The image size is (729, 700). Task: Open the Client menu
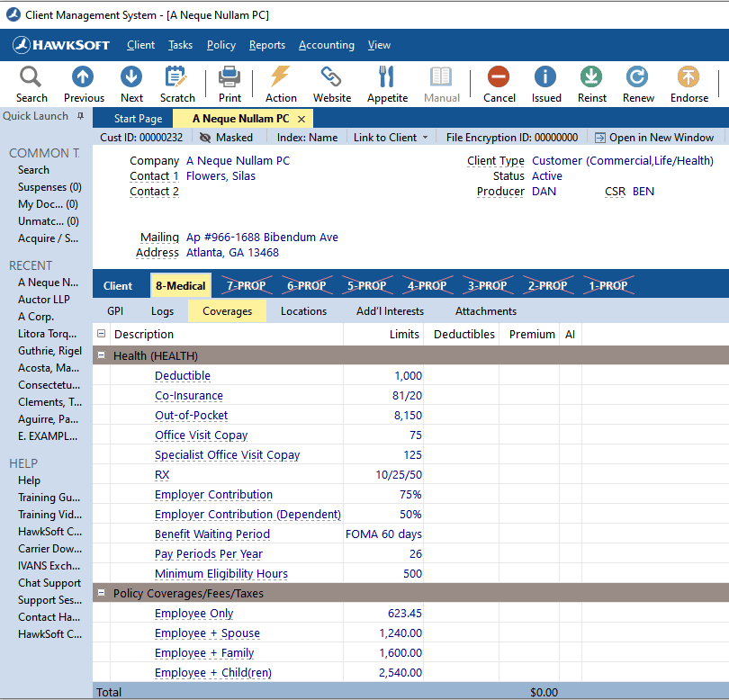[140, 45]
